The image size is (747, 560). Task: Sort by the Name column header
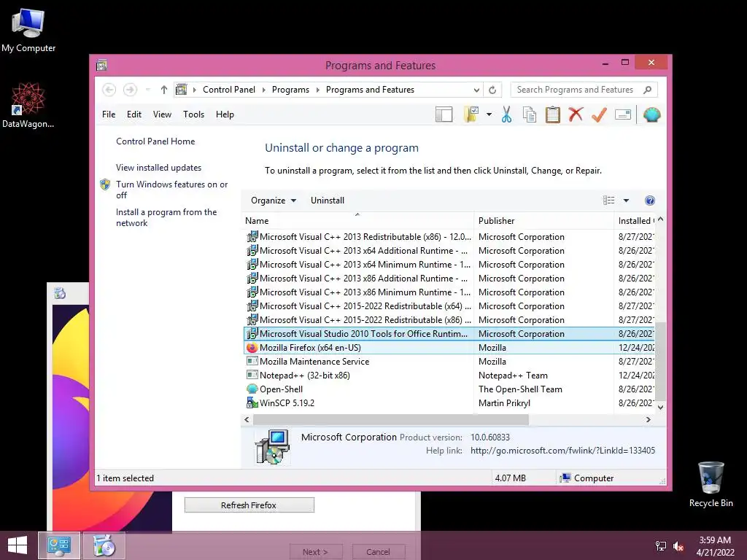click(x=358, y=220)
